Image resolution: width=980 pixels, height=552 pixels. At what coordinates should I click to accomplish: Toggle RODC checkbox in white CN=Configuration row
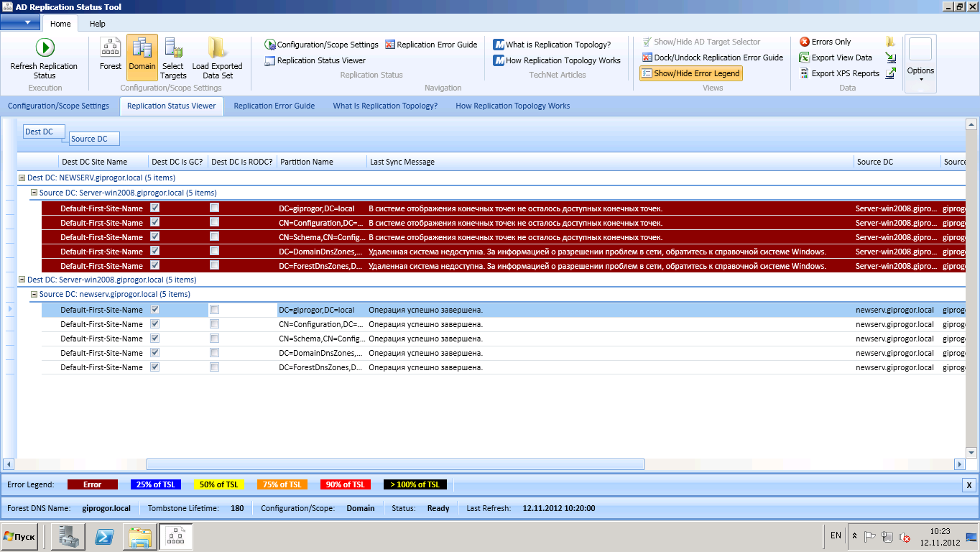coord(214,324)
